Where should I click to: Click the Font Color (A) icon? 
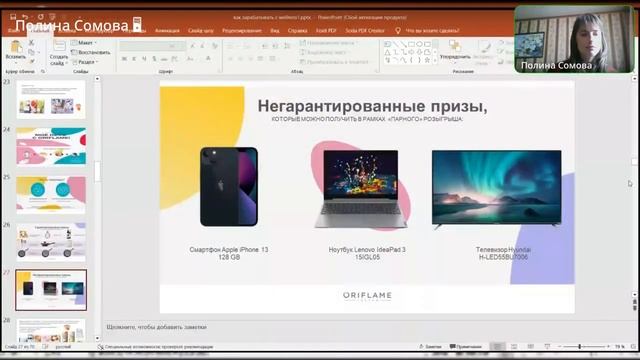pyautogui.click(x=208, y=59)
